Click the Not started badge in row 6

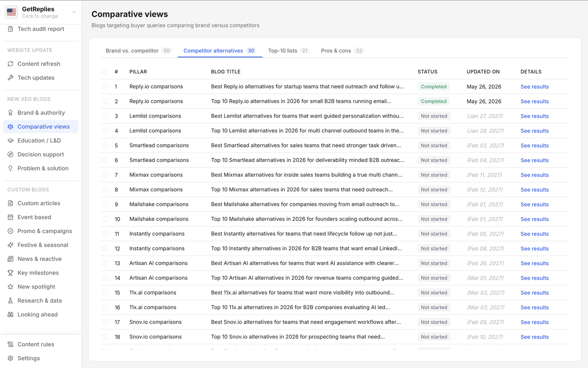(434, 160)
